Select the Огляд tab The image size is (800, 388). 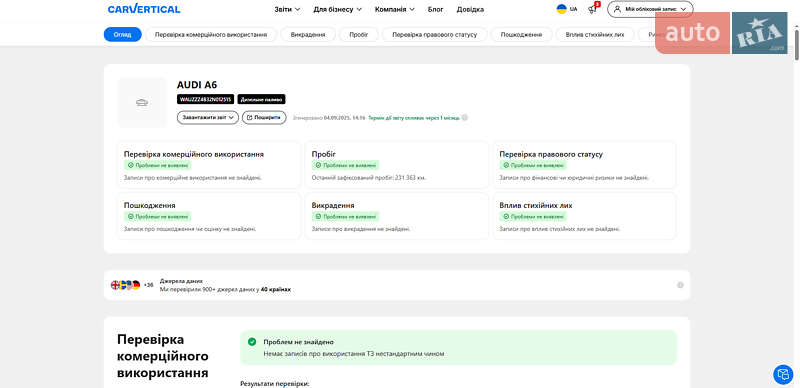pyautogui.click(x=122, y=35)
